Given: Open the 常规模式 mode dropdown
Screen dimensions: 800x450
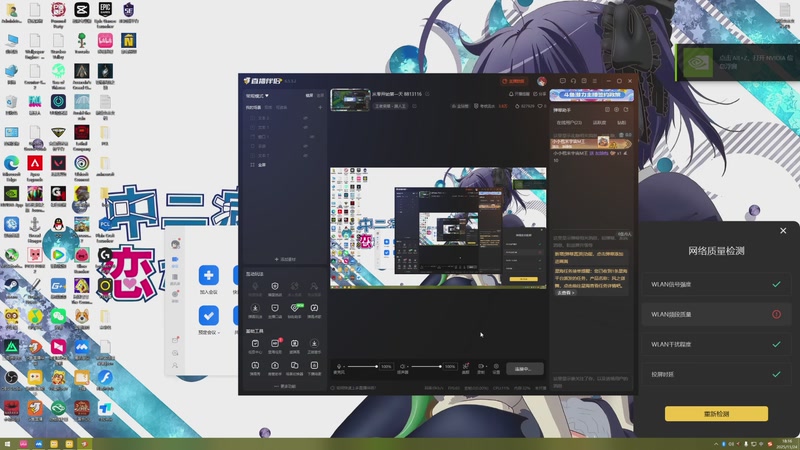Looking at the screenshot, I should (257, 95).
